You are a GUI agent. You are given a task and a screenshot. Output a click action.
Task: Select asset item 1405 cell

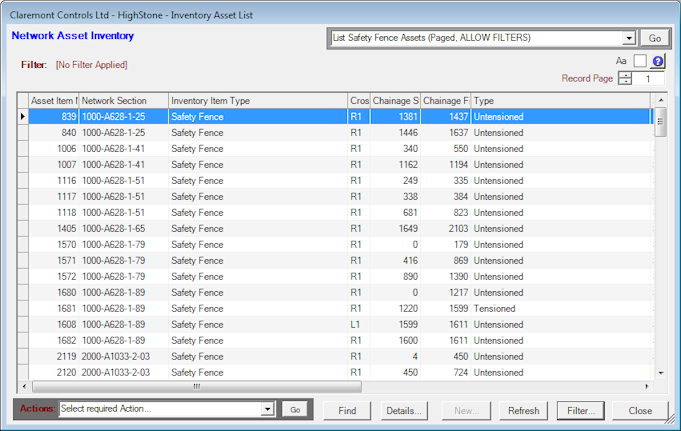tap(54, 229)
